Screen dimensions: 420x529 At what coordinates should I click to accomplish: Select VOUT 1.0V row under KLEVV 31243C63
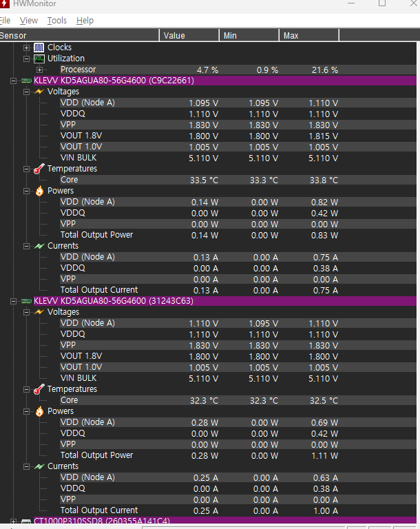(x=238, y=367)
